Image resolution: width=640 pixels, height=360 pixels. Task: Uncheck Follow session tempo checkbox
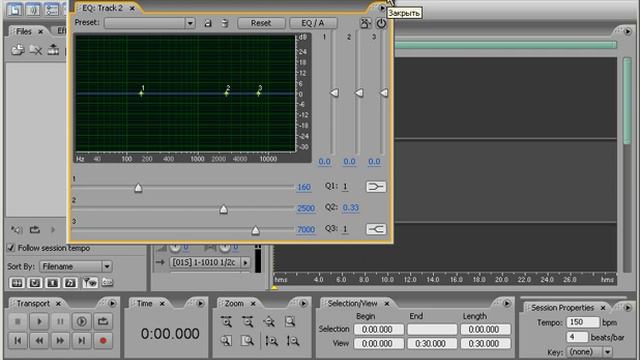11,248
